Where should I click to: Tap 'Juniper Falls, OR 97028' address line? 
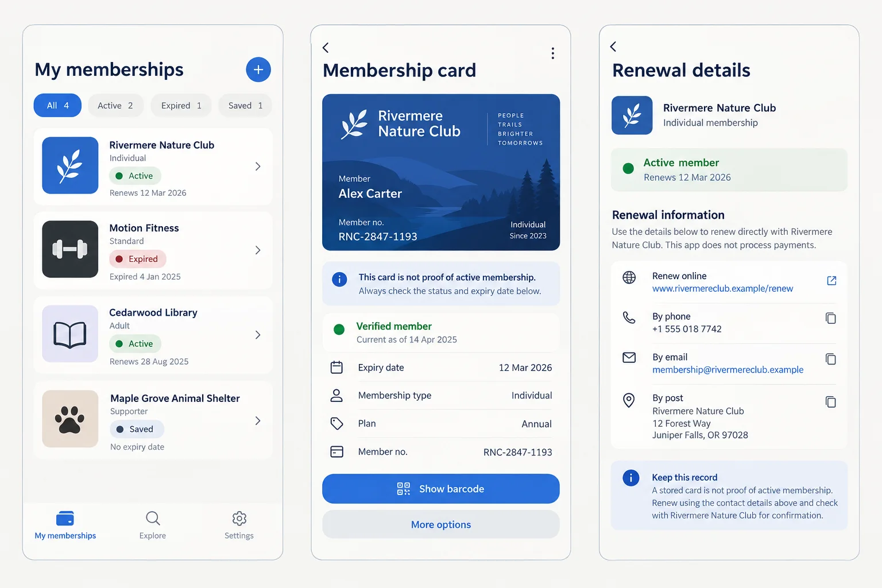[x=700, y=435]
